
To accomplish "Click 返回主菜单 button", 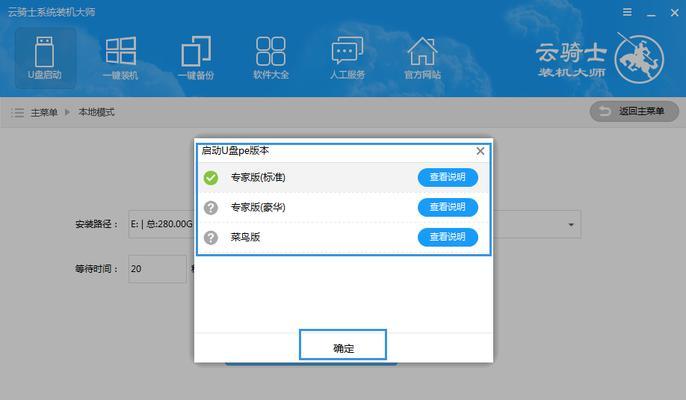I will [x=634, y=112].
